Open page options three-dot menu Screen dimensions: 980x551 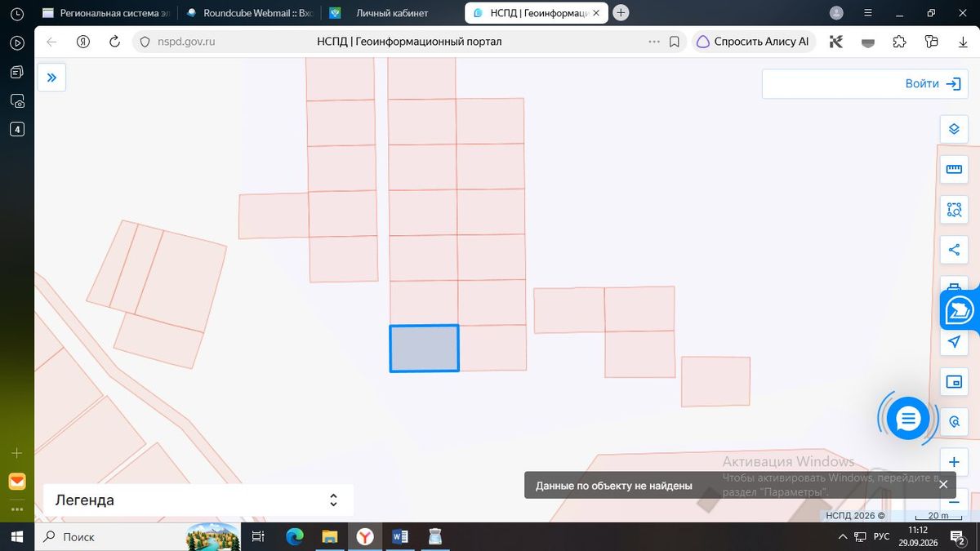click(x=653, y=42)
